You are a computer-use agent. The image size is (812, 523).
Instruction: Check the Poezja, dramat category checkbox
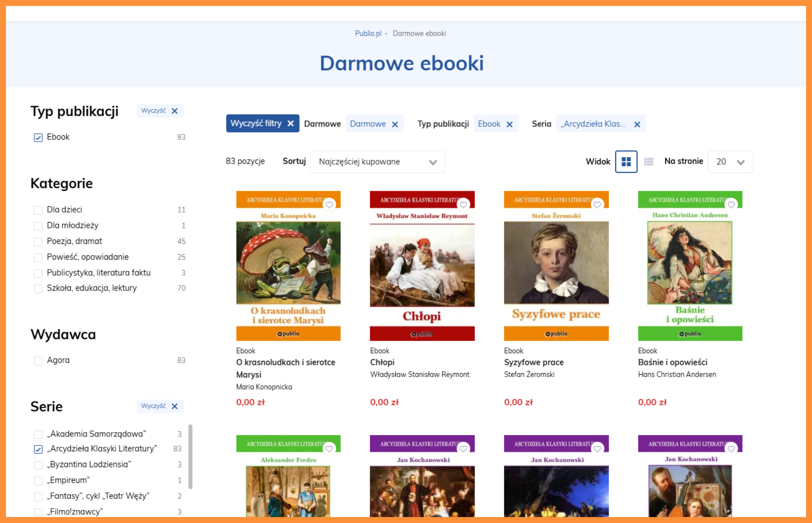[x=38, y=242]
